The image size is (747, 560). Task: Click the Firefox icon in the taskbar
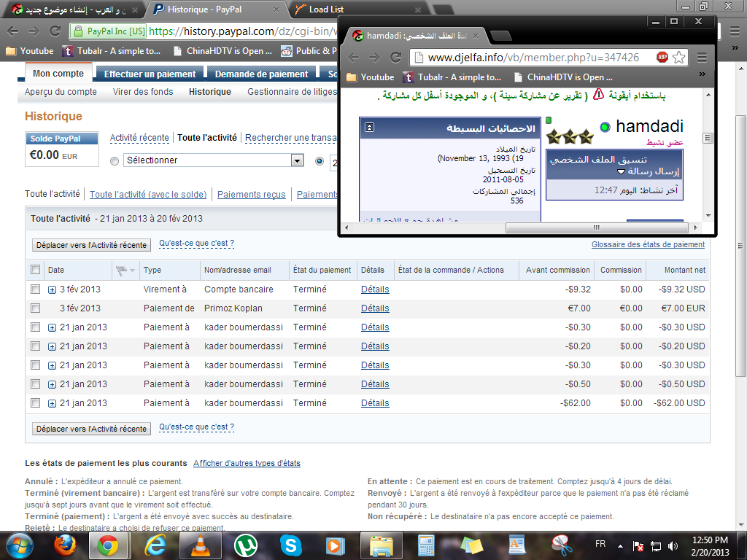point(65,545)
